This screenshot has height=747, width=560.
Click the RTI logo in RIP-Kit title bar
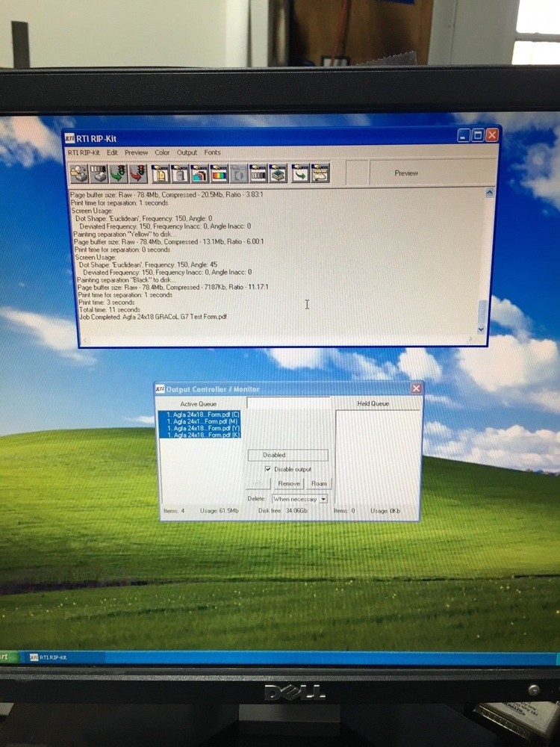(69, 138)
